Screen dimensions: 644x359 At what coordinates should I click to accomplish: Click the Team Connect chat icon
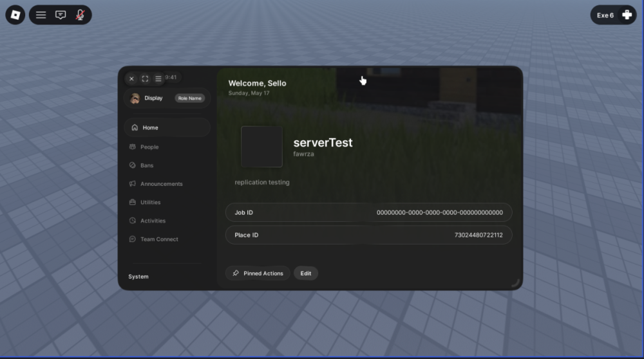[132, 239]
